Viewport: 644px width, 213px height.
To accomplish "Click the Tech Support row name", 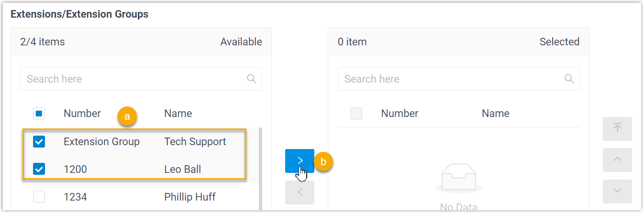I will coord(195,141).
